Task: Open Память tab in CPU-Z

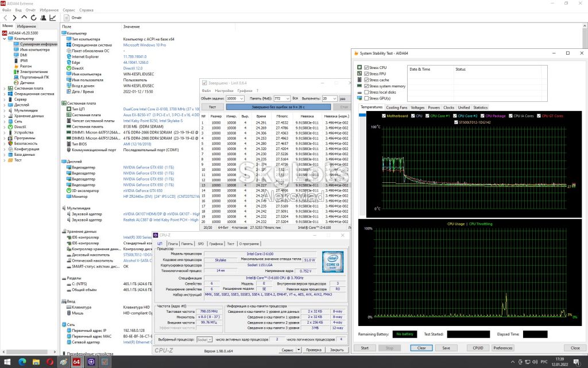Action: 187,244
